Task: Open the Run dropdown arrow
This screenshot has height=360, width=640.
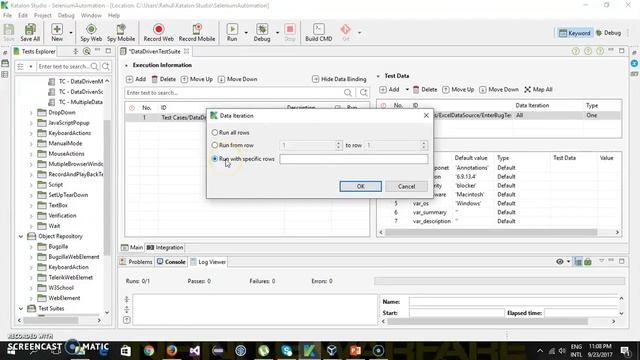Action: tap(246, 33)
